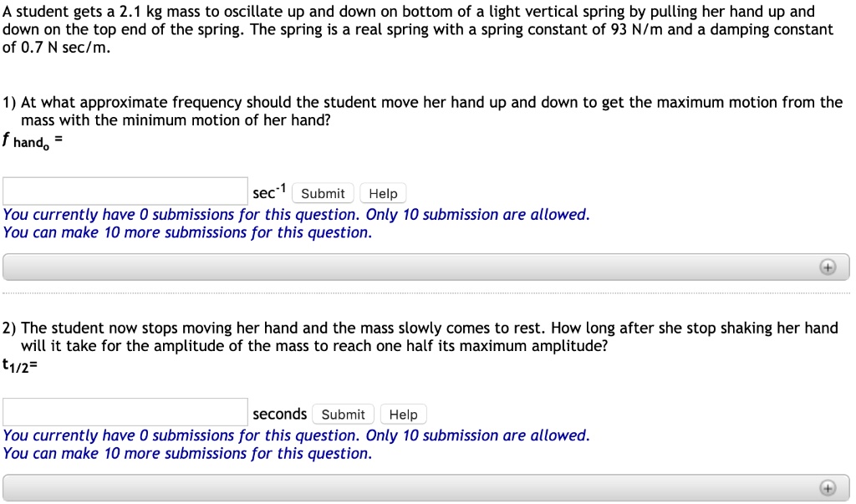Click the 'f hand' variable label
The image size is (856, 504).
point(27,142)
